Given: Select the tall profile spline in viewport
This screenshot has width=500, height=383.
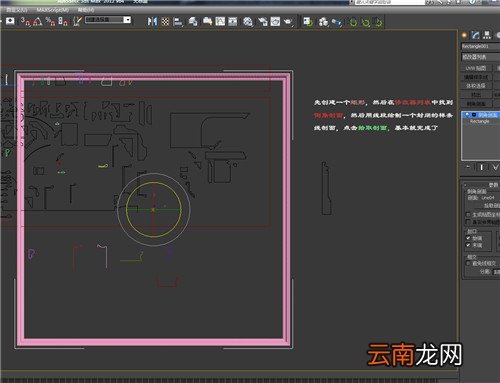Looking at the screenshot, I should click(x=326, y=188).
